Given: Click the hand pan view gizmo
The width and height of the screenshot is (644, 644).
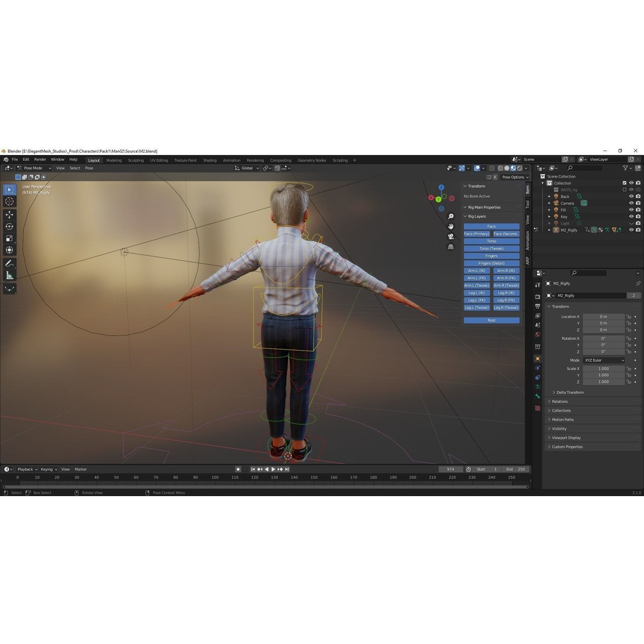Looking at the screenshot, I should [x=451, y=227].
